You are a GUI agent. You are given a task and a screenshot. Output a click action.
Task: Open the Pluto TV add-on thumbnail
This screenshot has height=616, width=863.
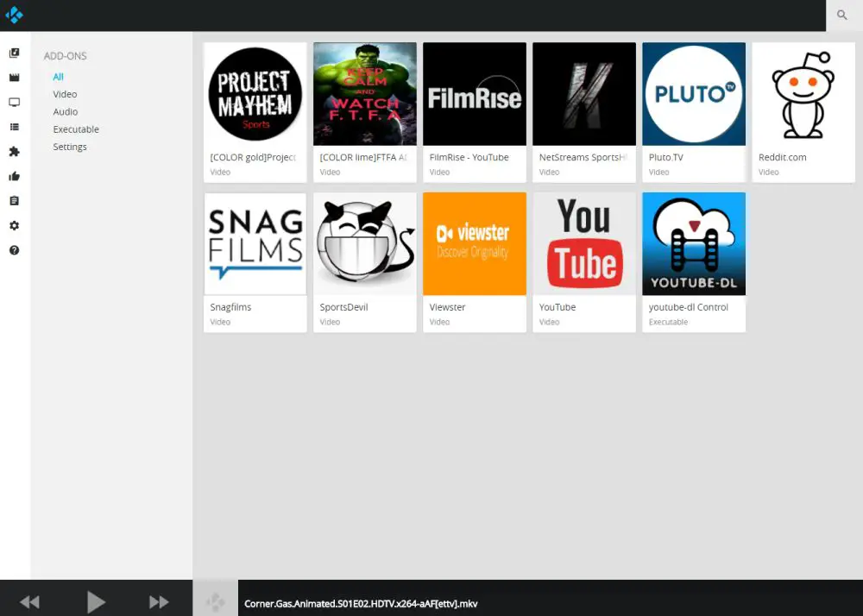click(694, 94)
